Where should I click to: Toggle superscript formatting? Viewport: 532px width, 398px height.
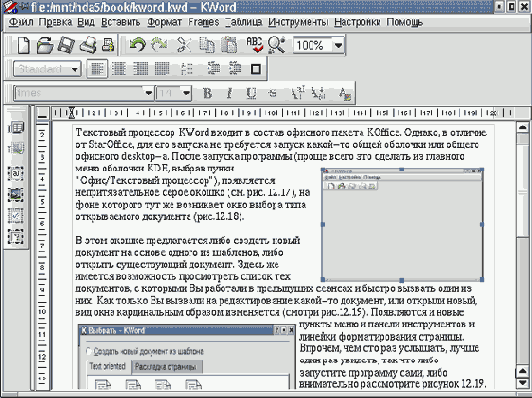tap(298, 93)
